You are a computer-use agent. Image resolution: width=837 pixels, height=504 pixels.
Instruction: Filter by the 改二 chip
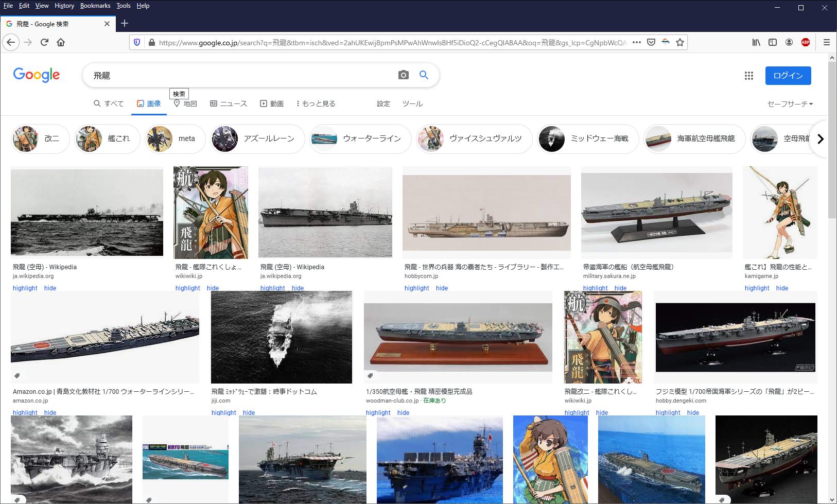[x=40, y=138]
